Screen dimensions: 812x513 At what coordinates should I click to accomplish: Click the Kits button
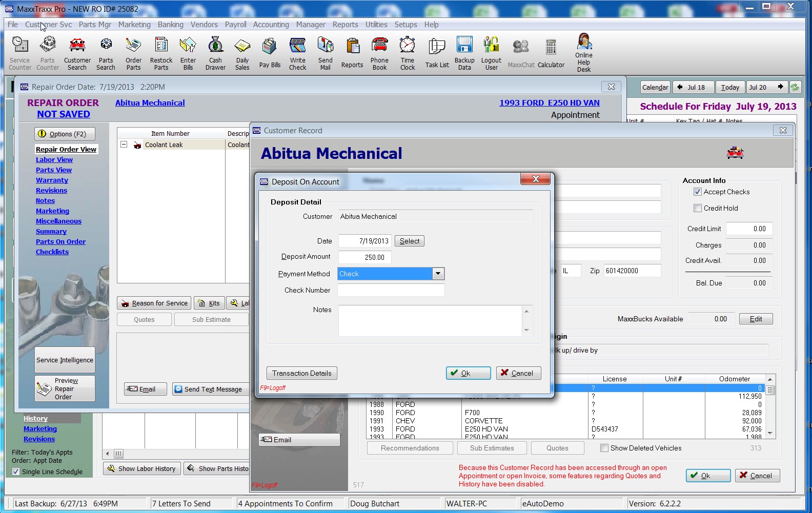(x=209, y=303)
